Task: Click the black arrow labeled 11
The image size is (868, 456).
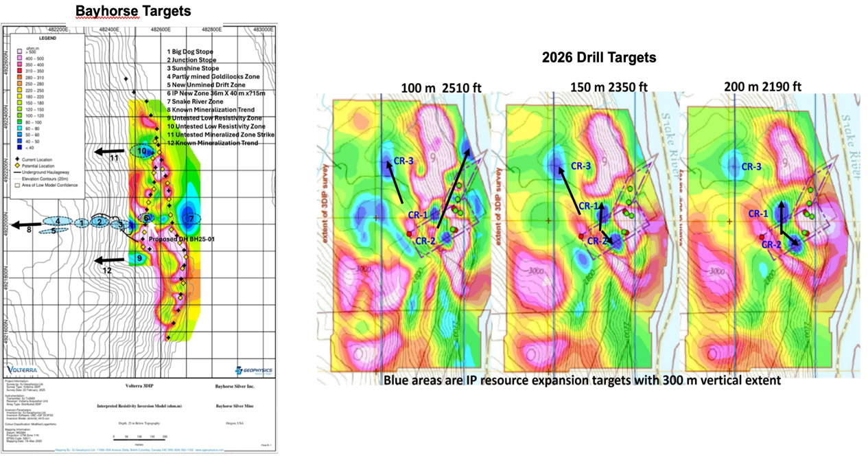Action: pos(110,150)
